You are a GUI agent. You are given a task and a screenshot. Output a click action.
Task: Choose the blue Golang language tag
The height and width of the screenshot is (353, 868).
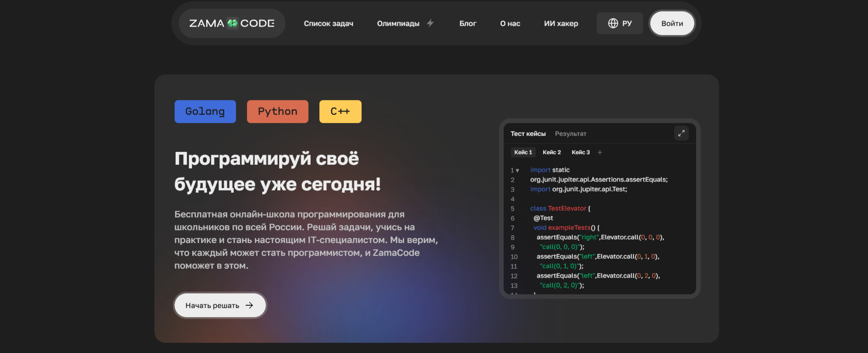click(x=205, y=112)
